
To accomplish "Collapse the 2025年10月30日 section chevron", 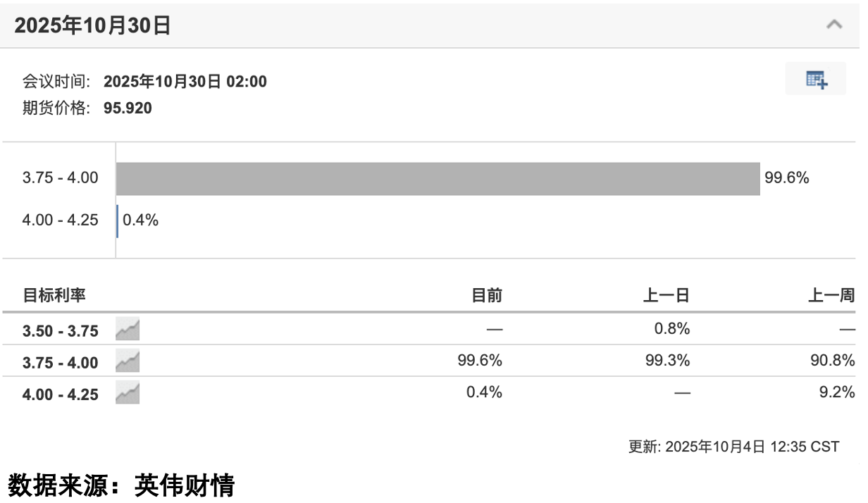I will pos(834,25).
